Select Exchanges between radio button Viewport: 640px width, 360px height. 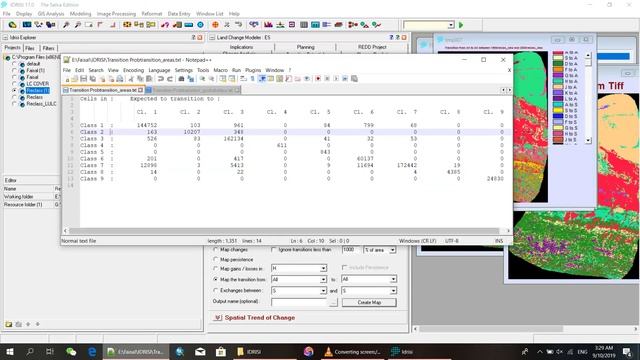coord(216,291)
